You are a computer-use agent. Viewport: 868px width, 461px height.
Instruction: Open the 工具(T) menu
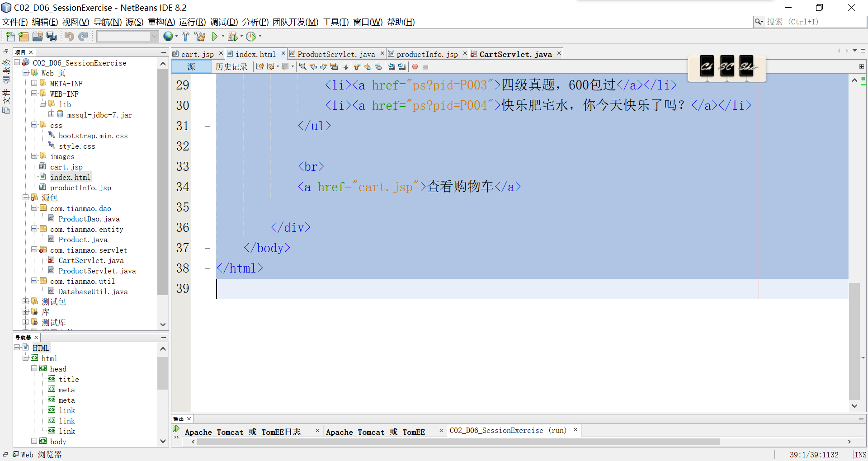point(335,22)
